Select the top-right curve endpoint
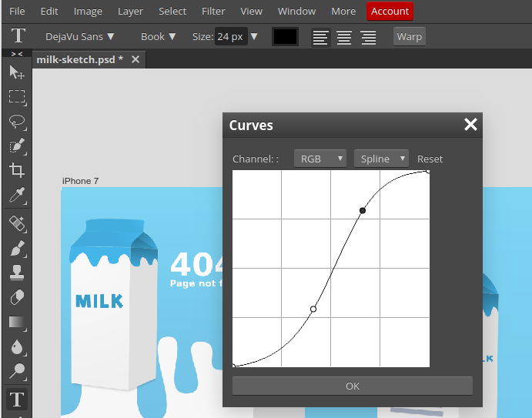Viewport: 532px width, 418px height. point(428,172)
